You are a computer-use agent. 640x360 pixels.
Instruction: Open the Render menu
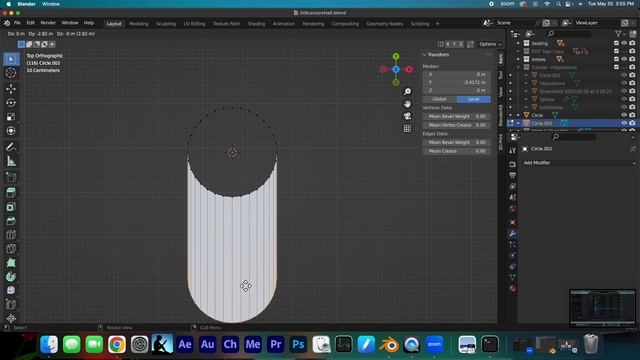48,23
